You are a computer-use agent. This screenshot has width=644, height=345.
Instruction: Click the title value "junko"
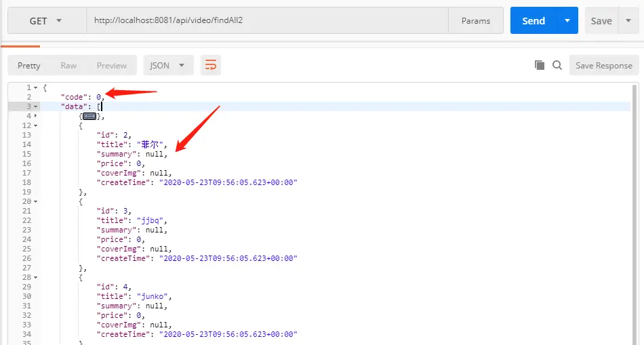tap(153, 296)
